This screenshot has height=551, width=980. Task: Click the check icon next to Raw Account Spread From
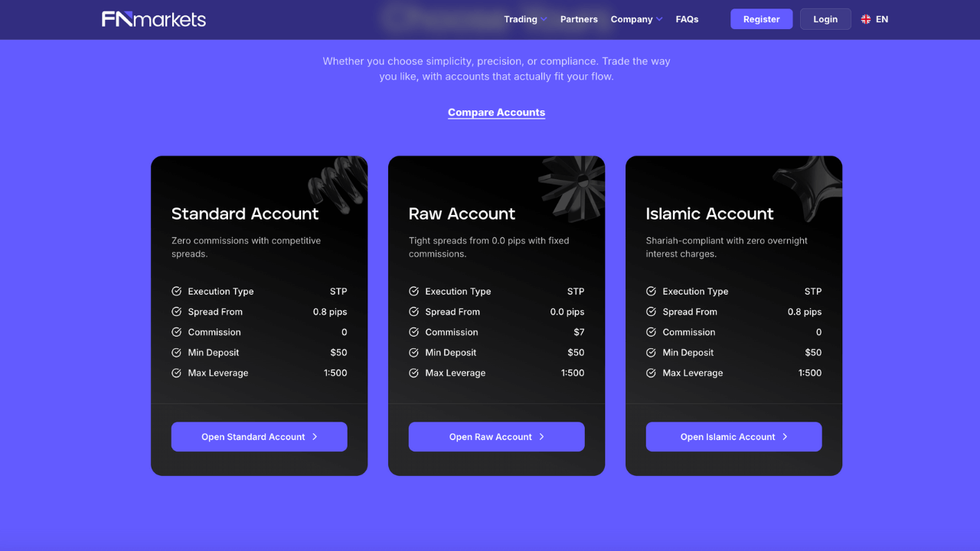[413, 311]
